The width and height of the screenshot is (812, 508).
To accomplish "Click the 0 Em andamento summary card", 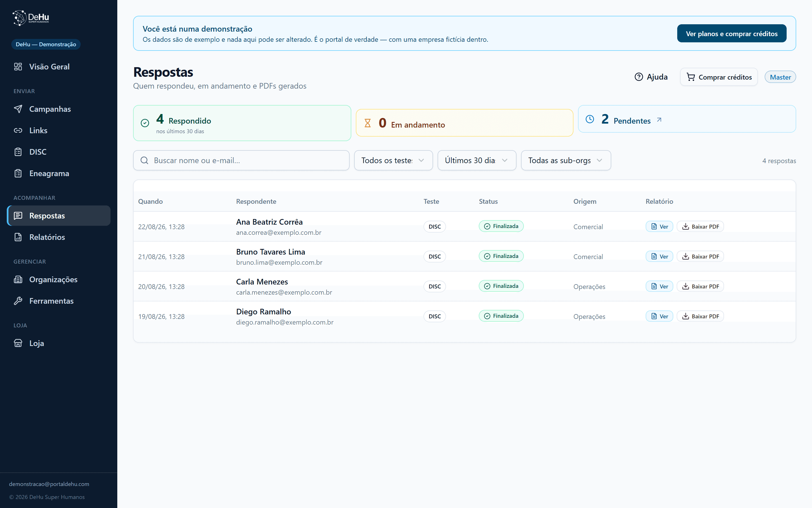I will pyautogui.click(x=464, y=123).
